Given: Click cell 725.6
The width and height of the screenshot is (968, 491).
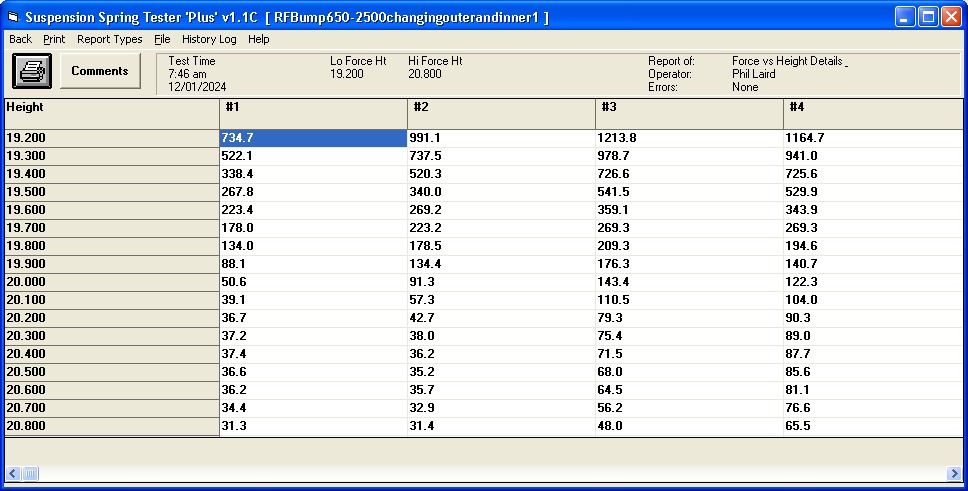Looking at the screenshot, I should [x=873, y=174].
